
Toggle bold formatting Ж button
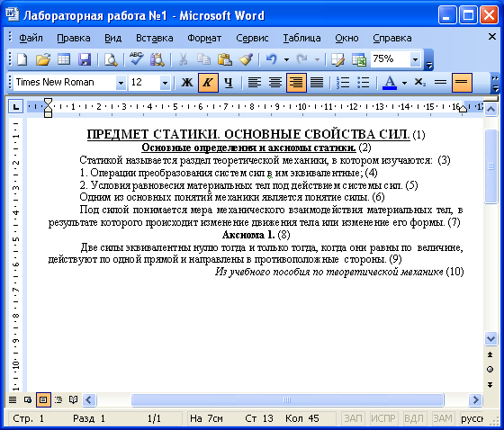click(x=187, y=83)
